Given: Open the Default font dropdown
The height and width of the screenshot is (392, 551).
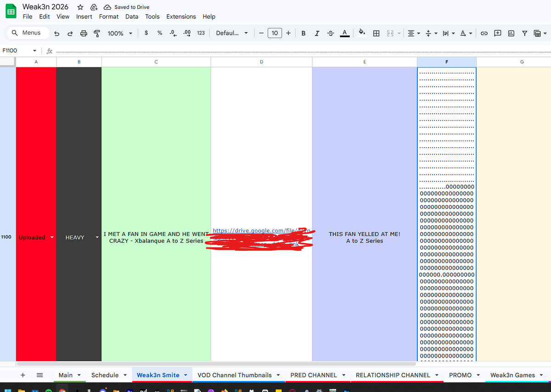Looking at the screenshot, I should tap(232, 33).
